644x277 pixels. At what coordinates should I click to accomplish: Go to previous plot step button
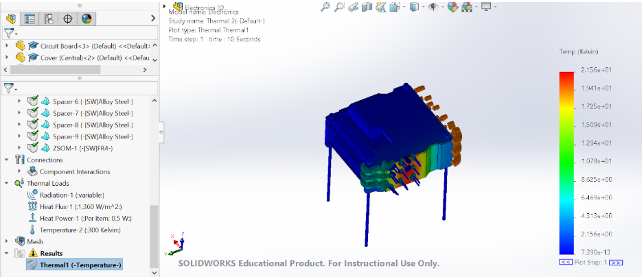click(565, 263)
